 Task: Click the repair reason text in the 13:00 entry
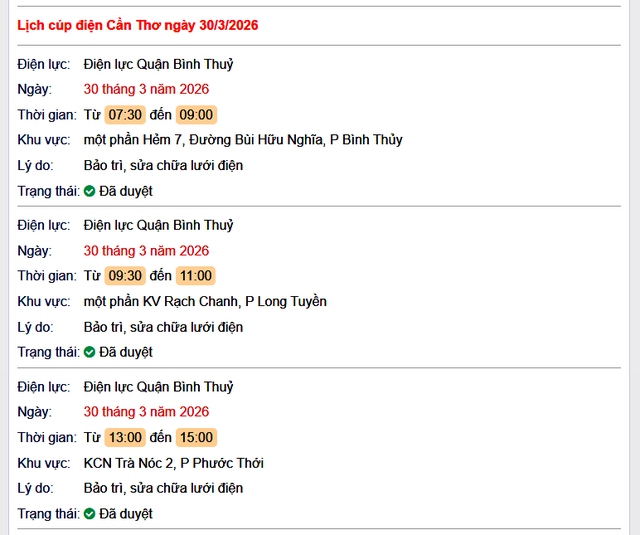pyautogui.click(x=163, y=488)
